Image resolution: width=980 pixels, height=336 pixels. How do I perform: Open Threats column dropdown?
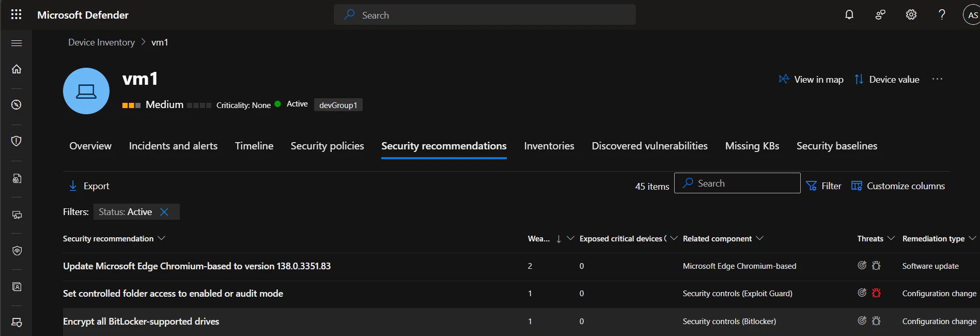pyautogui.click(x=891, y=238)
